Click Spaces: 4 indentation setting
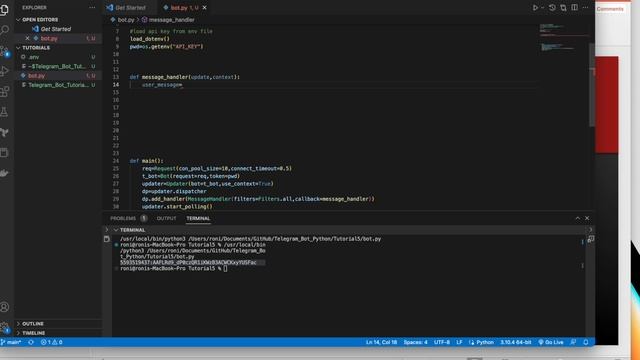 click(x=416, y=342)
